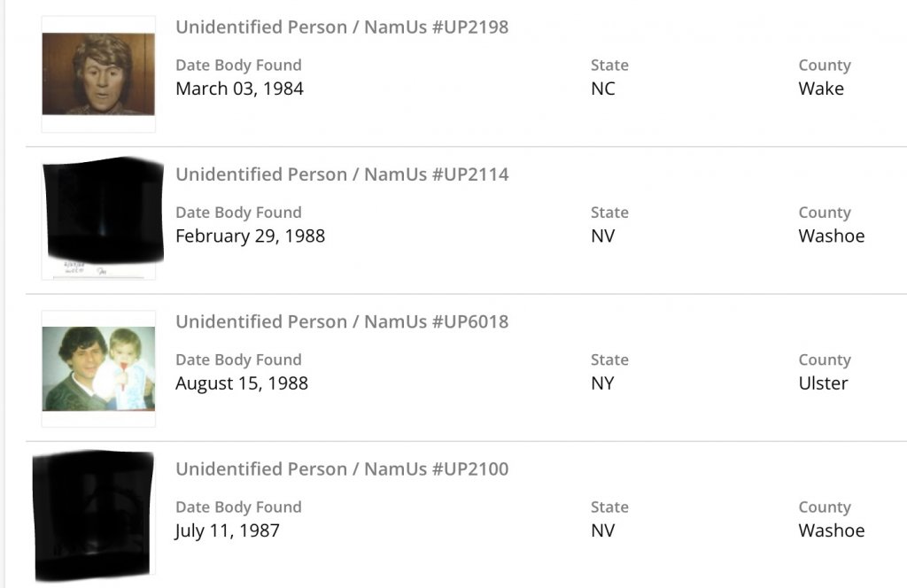Open Unidentified Person NamUs #UP2114 record

[342, 174]
